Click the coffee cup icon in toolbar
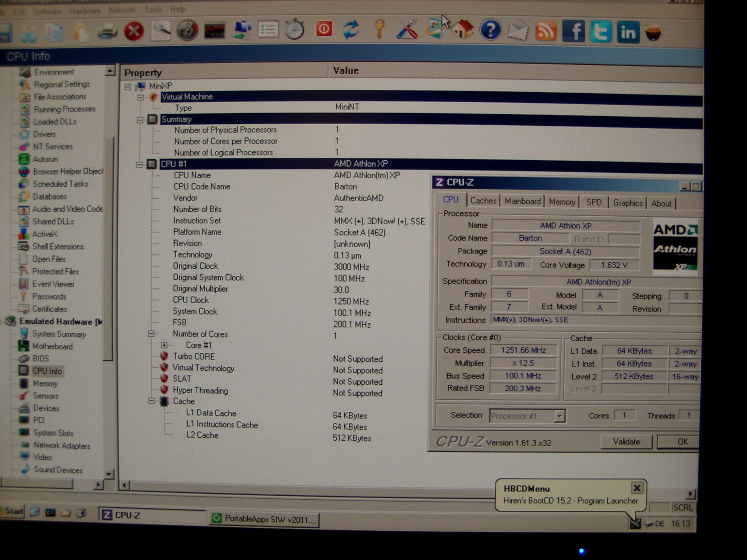The width and height of the screenshot is (747, 560). point(653,33)
